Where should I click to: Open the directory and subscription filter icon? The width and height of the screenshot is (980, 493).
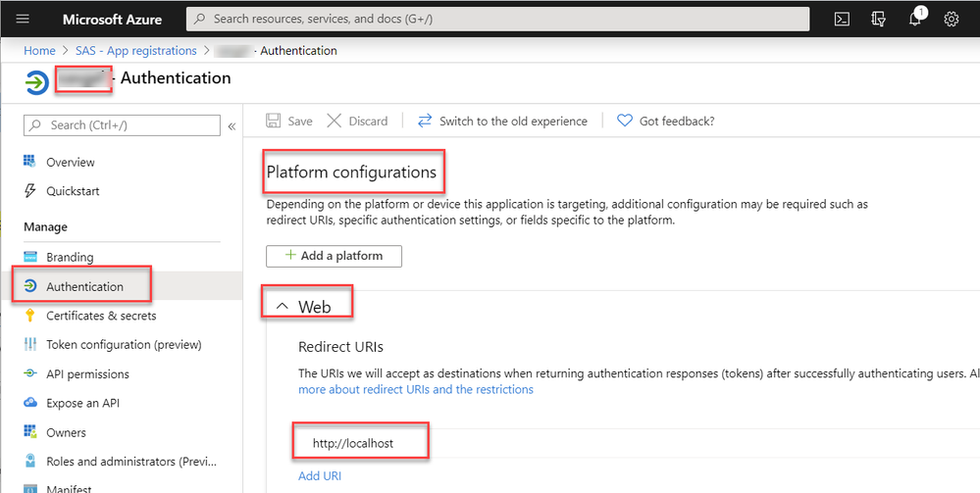[x=878, y=19]
